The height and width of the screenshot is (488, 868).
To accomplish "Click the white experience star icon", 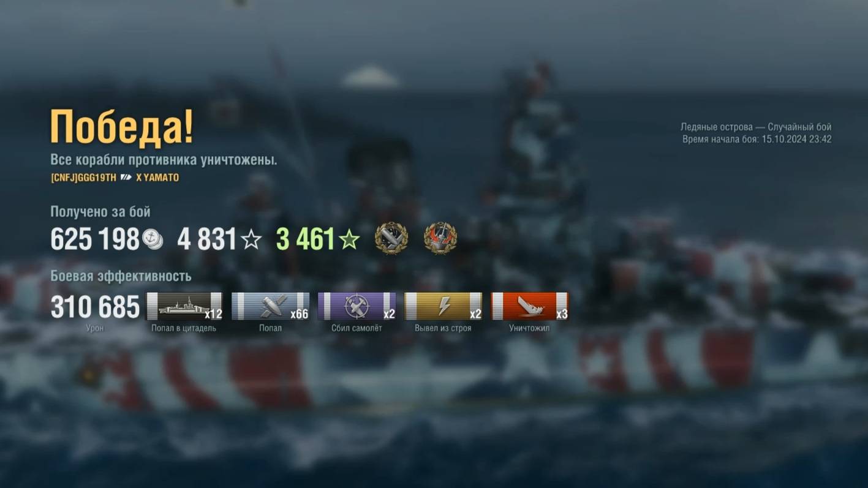I will [251, 239].
